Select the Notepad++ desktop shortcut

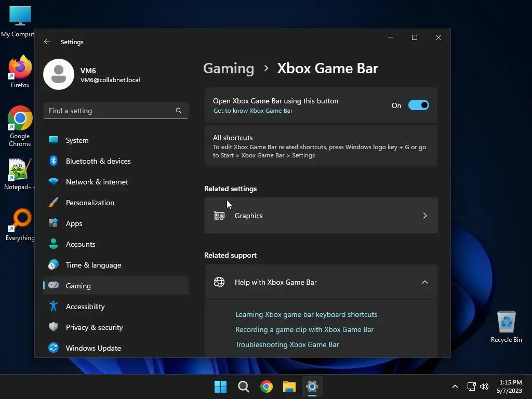(19, 174)
